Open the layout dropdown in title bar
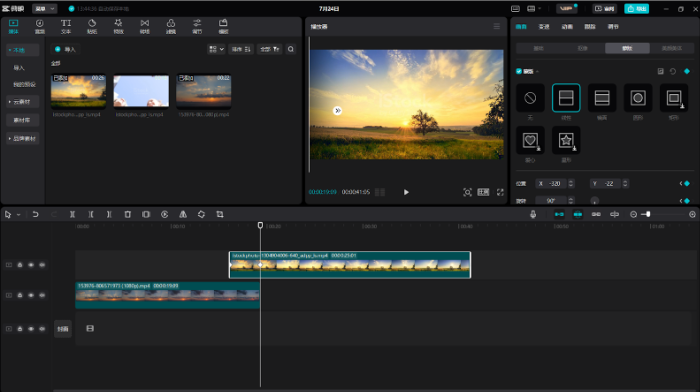This screenshot has width=700, height=392. tap(533, 8)
